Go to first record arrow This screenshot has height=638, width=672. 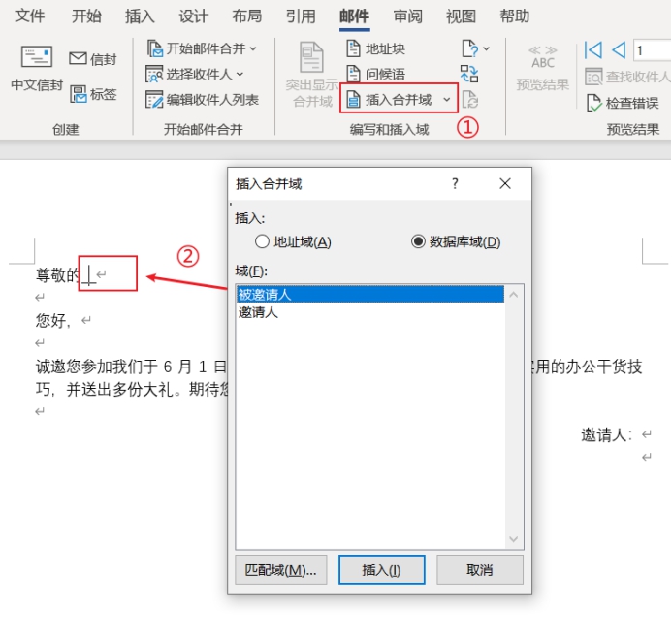(x=592, y=50)
